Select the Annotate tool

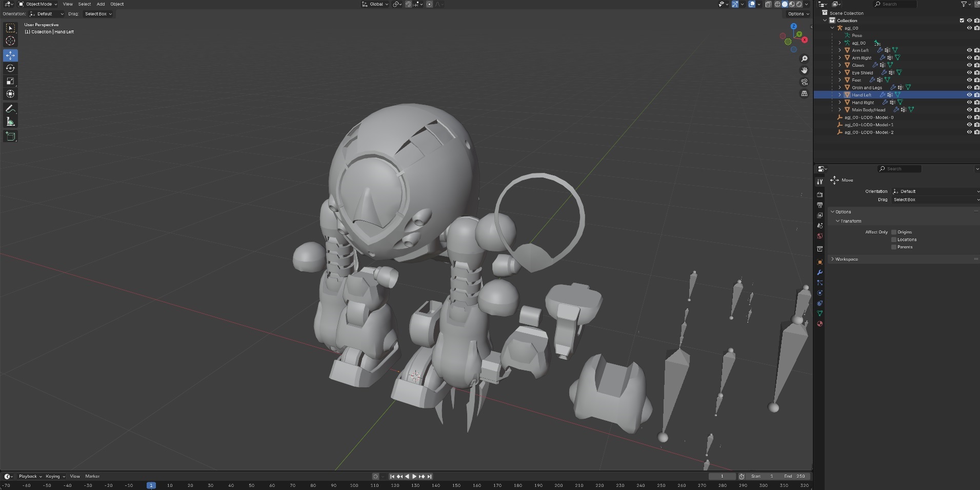point(10,109)
